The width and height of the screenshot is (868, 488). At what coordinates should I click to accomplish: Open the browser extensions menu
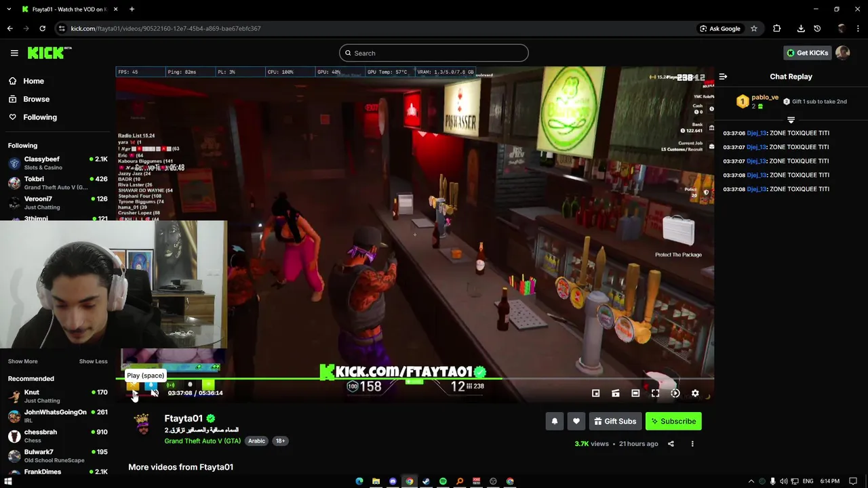(x=777, y=28)
